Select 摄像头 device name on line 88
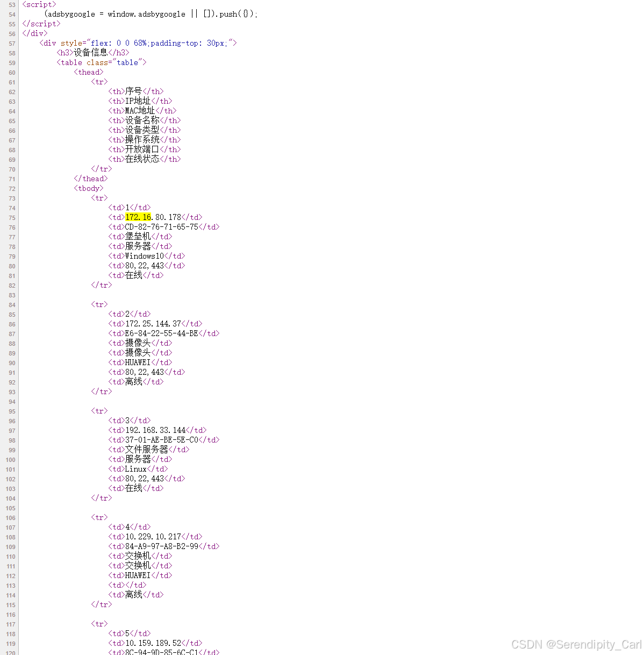The image size is (644, 655). point(138,343)
